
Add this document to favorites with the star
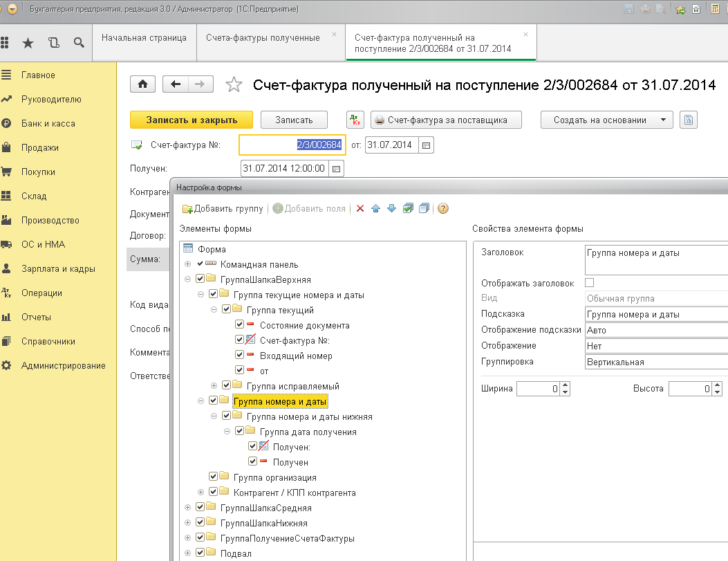[234, 84]
